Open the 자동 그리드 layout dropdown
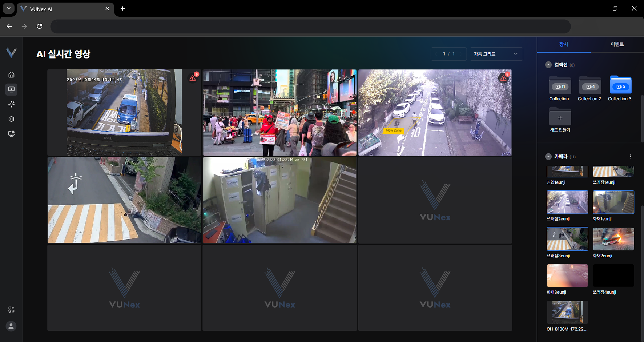Image resolution: width=644 pixels, height=342 pixels. point(496,54)
